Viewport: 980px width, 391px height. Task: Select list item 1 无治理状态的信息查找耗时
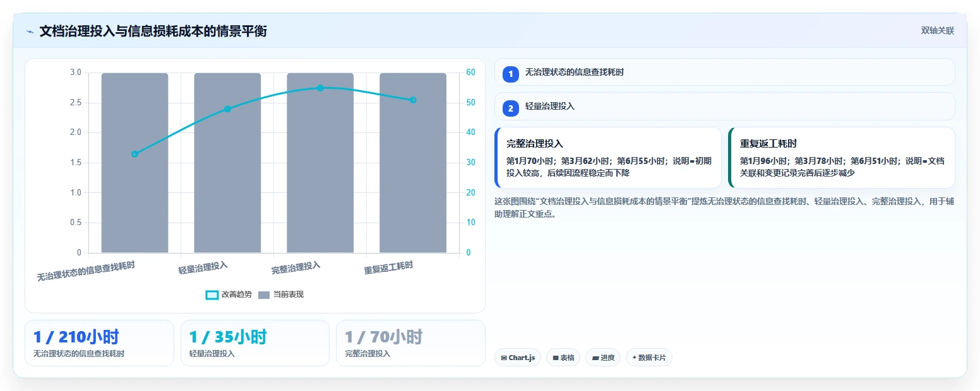[724, 72]
